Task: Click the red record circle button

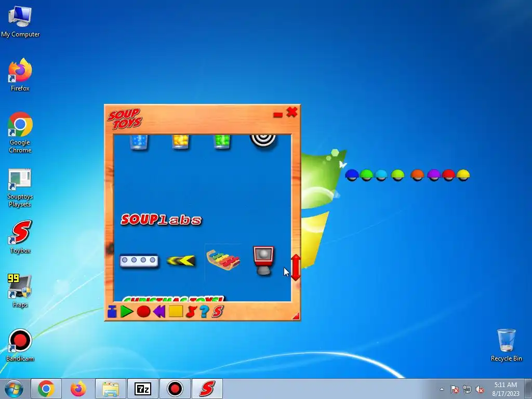Action: point(143,312)
